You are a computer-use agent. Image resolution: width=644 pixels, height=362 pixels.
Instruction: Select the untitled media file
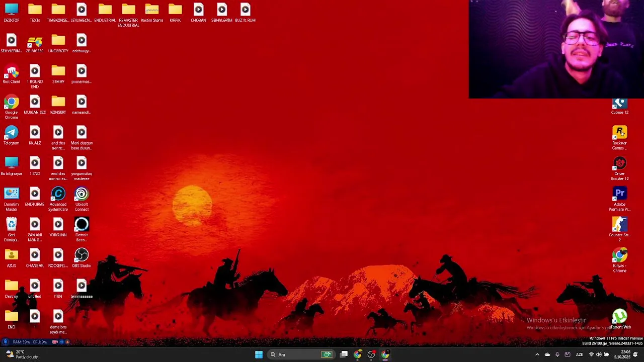point(35,289)
